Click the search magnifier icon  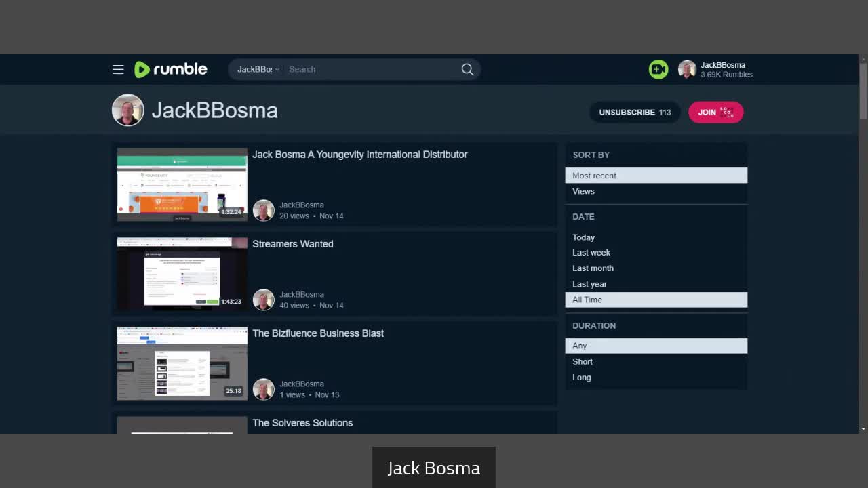[x=467, y=69]
